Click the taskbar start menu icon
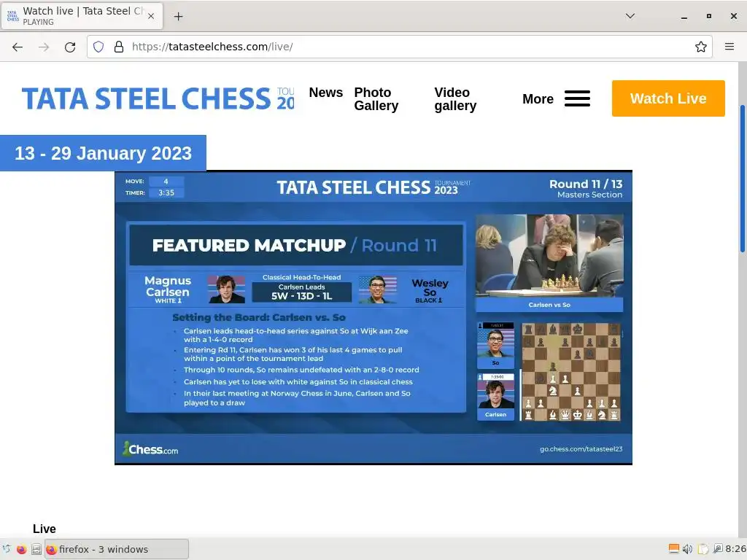The width and height of the screenshot is (747, 560). (x=6, y=549)
